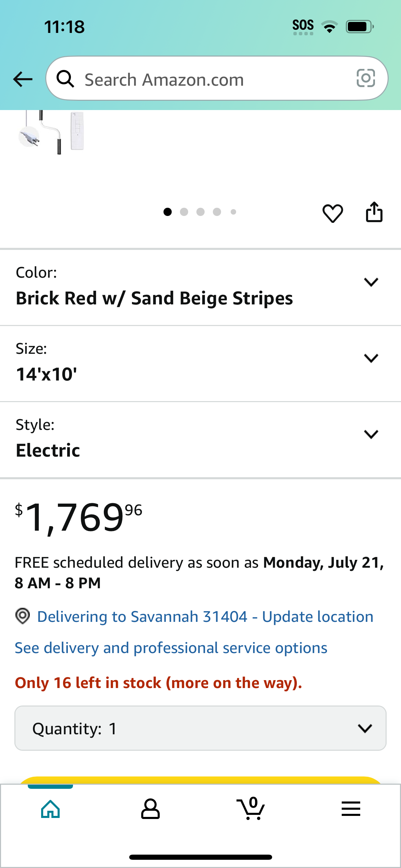Tap the share icon
401x868 pixels.
(x=374, y=212)
